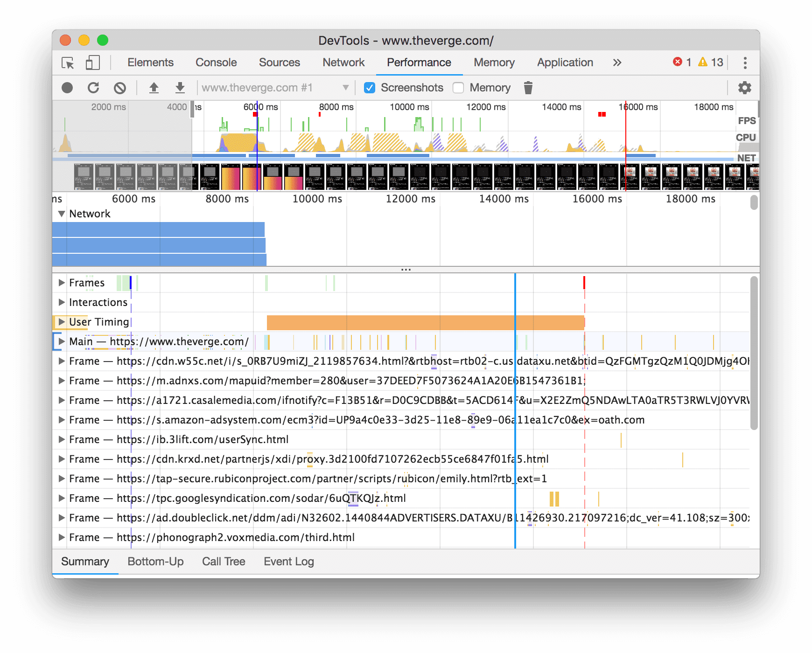
Task: Disable the Screenshots checkbox
Action: point(370,88)
